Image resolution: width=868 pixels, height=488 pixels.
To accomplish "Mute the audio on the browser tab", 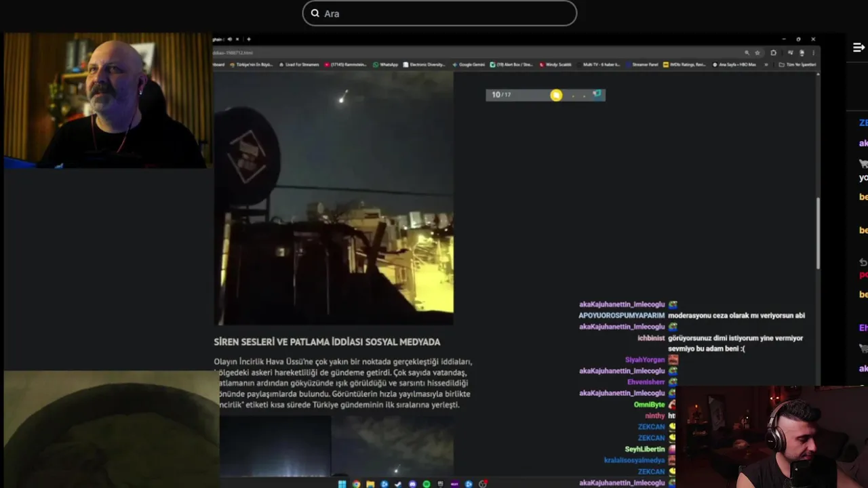I will [229, 39].
